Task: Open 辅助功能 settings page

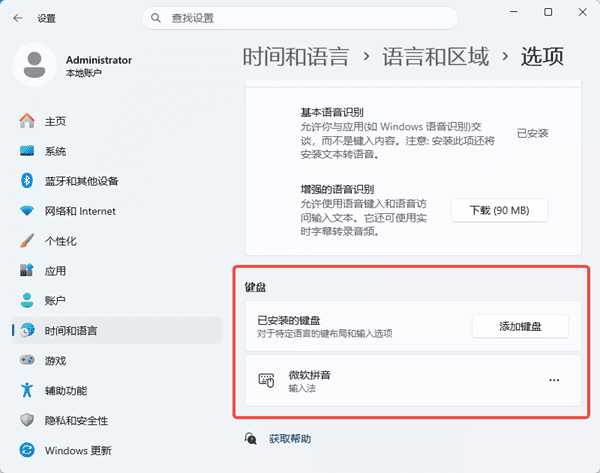Action: point(117,390)
